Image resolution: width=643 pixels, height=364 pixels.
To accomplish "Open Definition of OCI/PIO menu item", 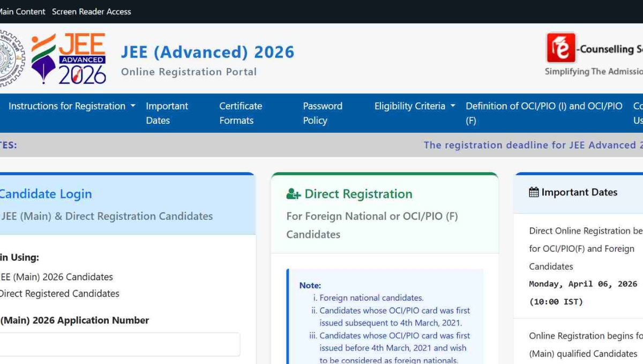I will [544, 113].
